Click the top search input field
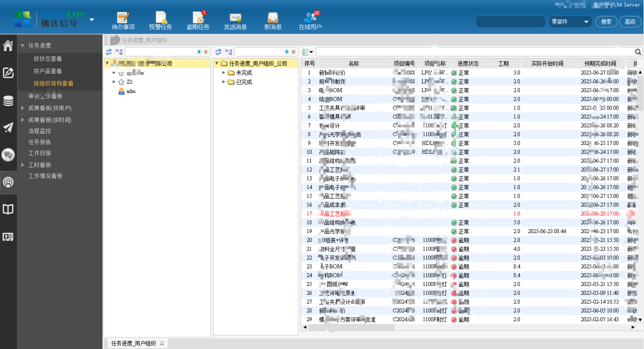Screen dimensions: 644x349 pyautogui.click(x=510, y=22)
